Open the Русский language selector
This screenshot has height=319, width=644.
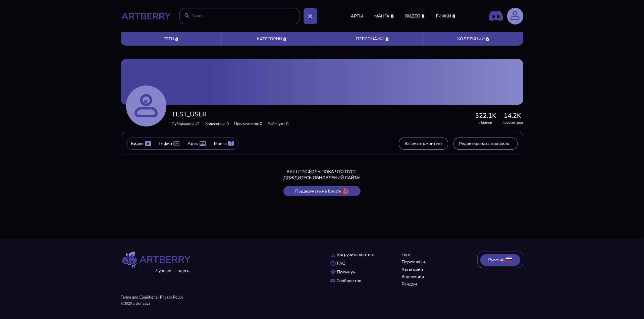[500, 260]
